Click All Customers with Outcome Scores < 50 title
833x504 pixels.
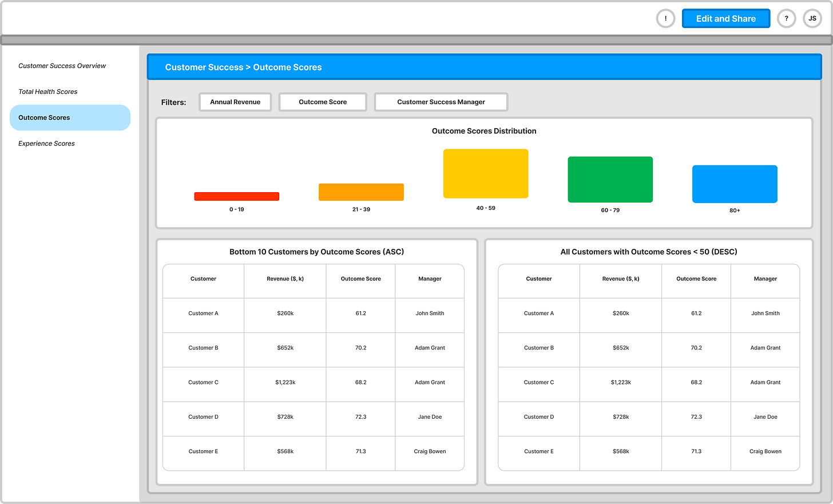click(649, 252)
